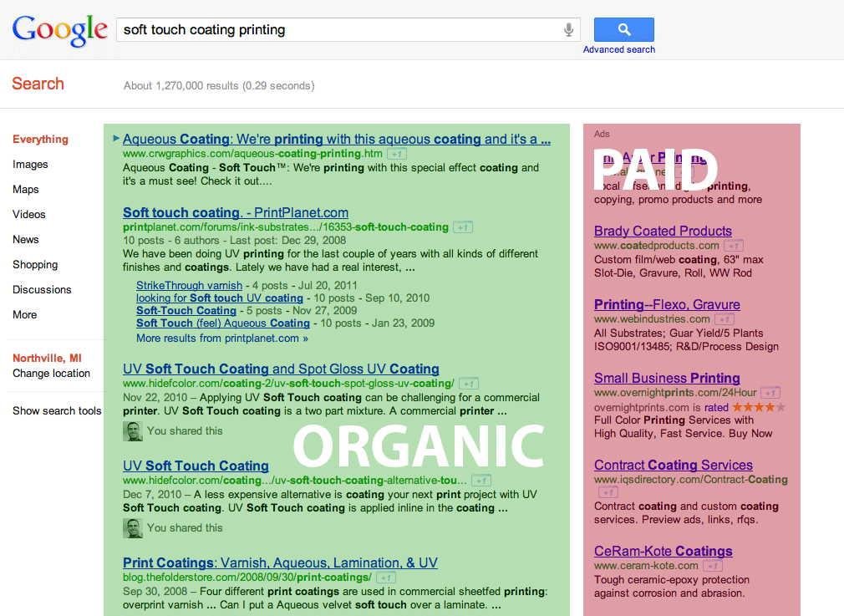Click profile photo under UV Soft Touch Coating and Spot Gloss result
The width and height of the screenshot is (844, 616).
pos(132,431)
